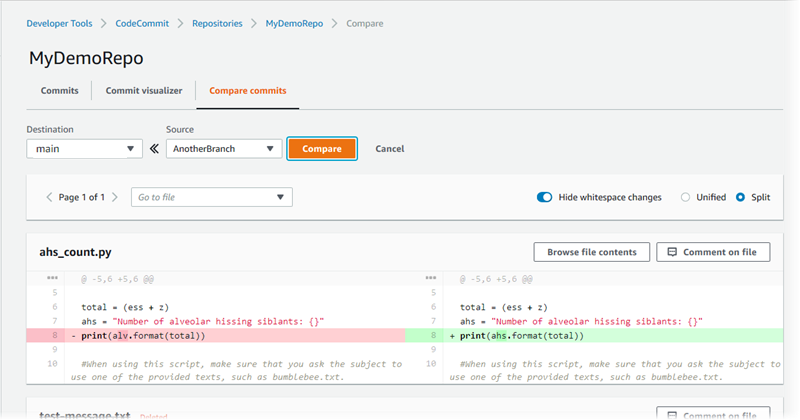Click Repositories breadcrumb link

[x=217, y=23]
